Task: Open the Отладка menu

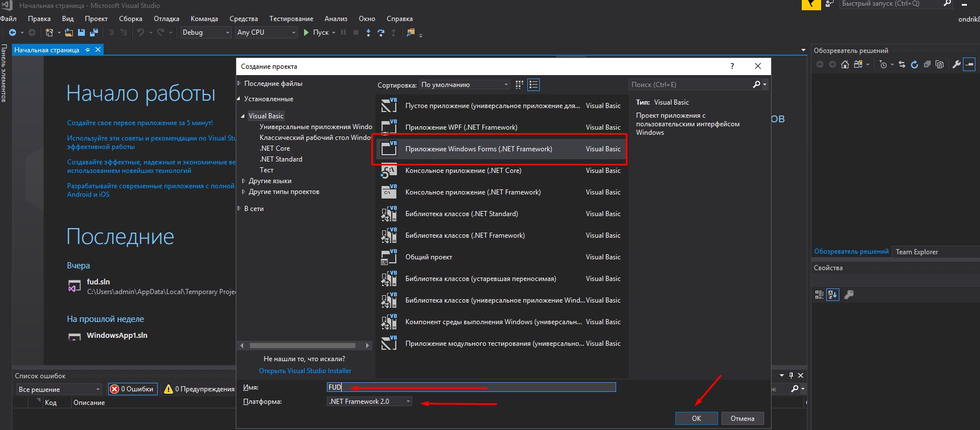Action: (166, 19)
